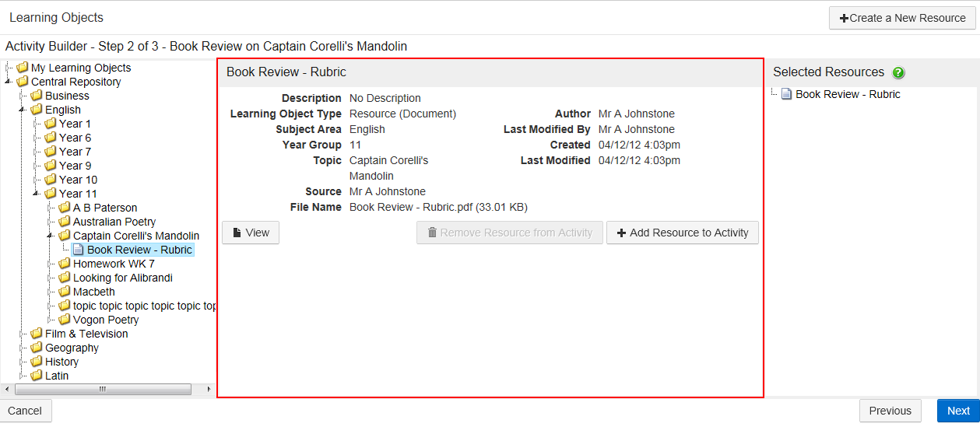The width and height of the screenshot is (980, 434).
Task: Click the Geography folder icon
Action: (x=37, y=348)
